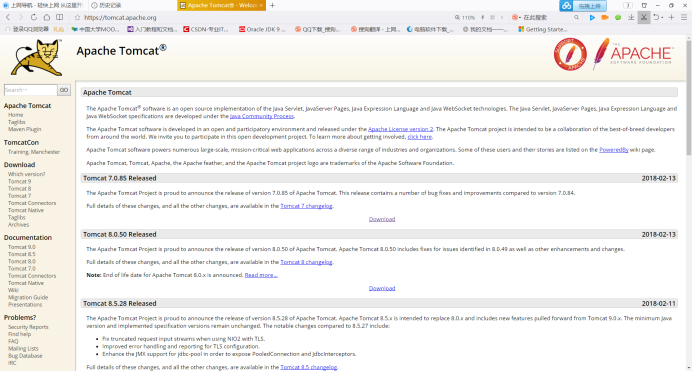
Task: Click the GO search button
Action: click(64, 90)
